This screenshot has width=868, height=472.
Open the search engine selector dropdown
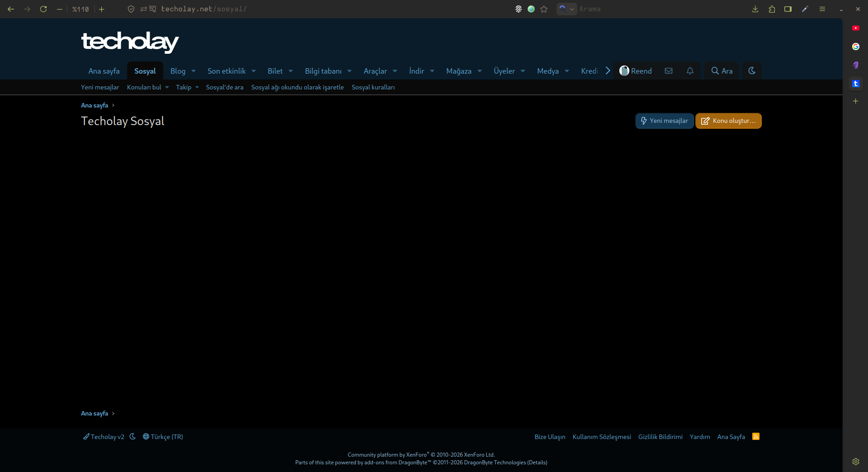[x=566, y=9]
